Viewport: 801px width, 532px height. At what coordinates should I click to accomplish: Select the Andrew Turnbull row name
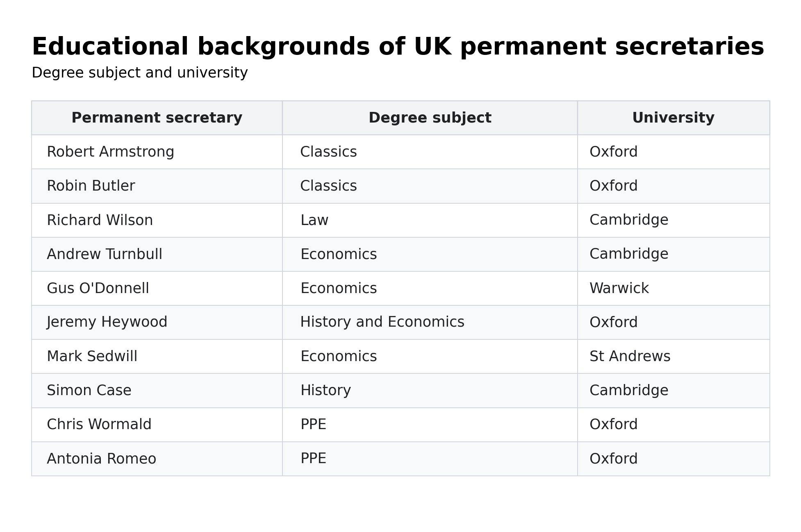point(157,255)
